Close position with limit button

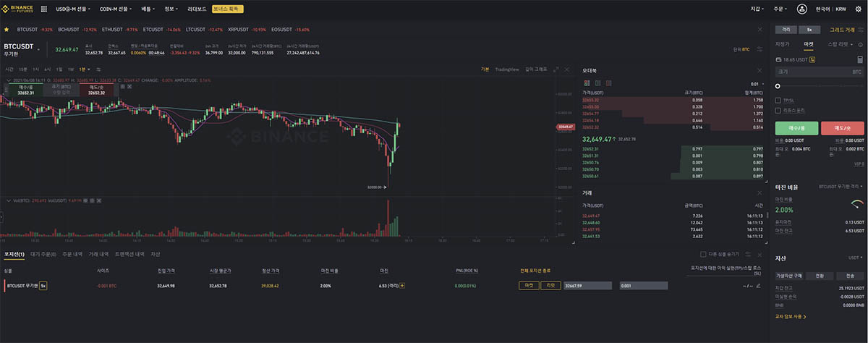[550, 286]
